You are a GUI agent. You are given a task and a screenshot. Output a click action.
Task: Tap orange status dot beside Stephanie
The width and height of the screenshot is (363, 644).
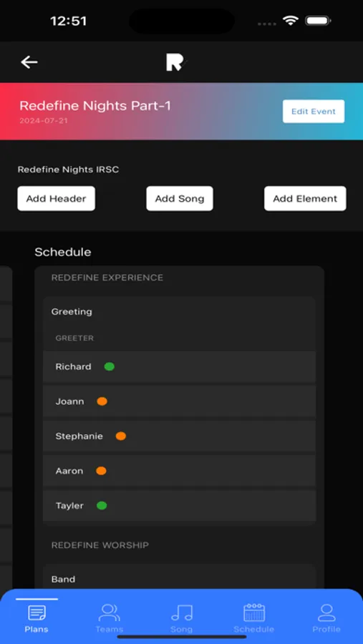(121, 436)
